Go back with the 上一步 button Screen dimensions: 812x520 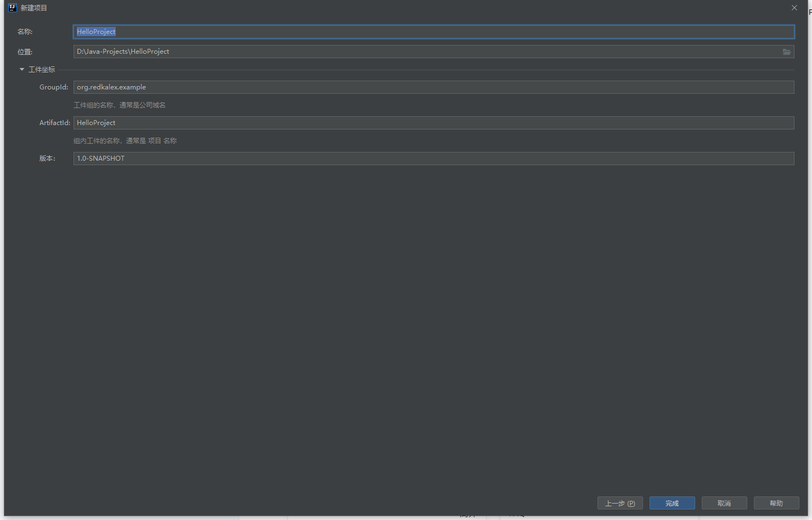(x=619, y=503)
